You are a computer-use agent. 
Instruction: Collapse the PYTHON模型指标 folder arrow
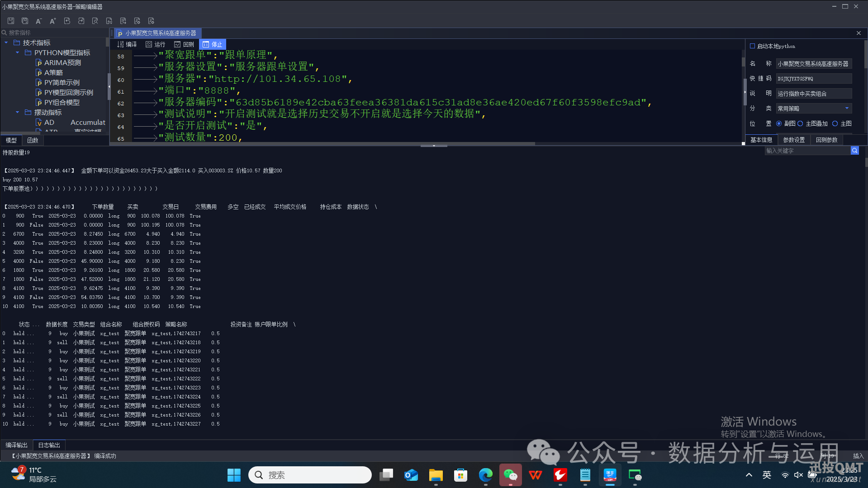pos(17,52)
